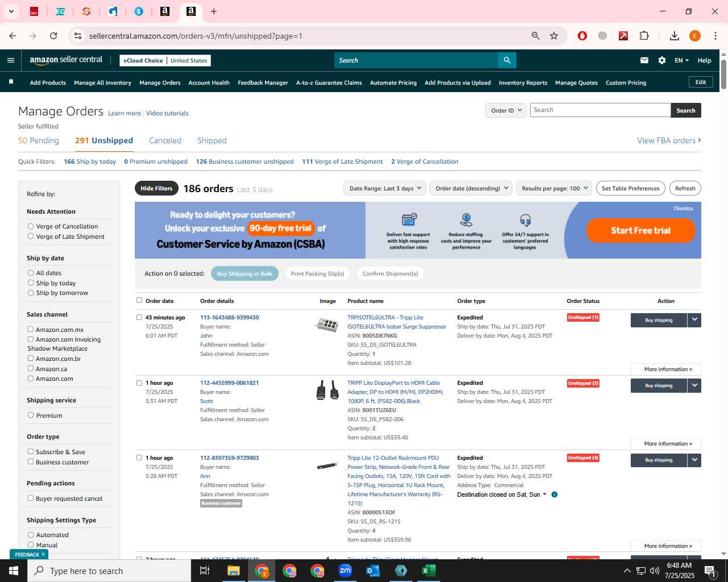Click the Start Free trial button
Screen dimensions: 728x582
click(641, 230)
